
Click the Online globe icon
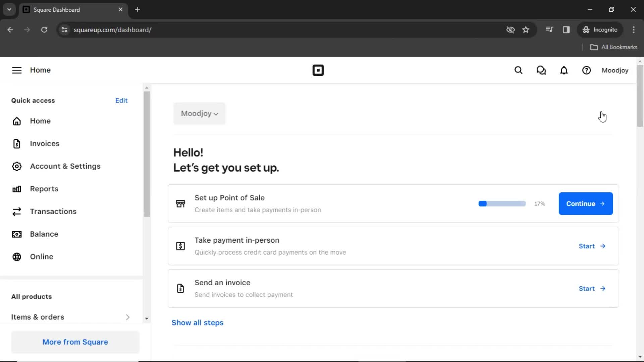17,257
